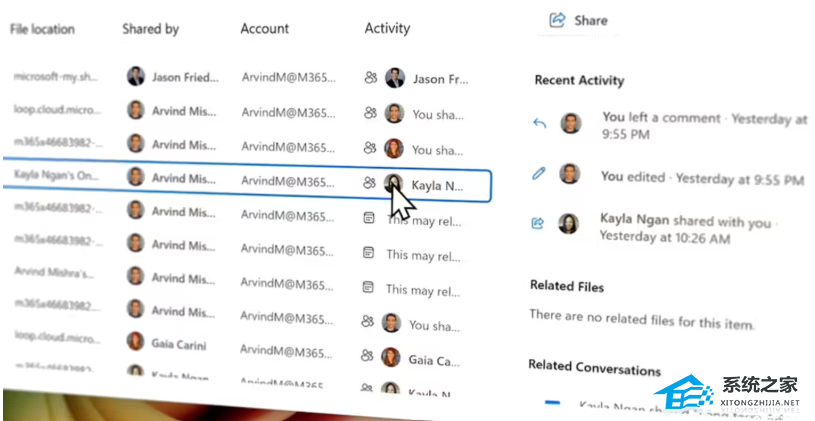815x421 pixels.
Task: Open You left a comment activity entry
Action: (x=705, y=126)
